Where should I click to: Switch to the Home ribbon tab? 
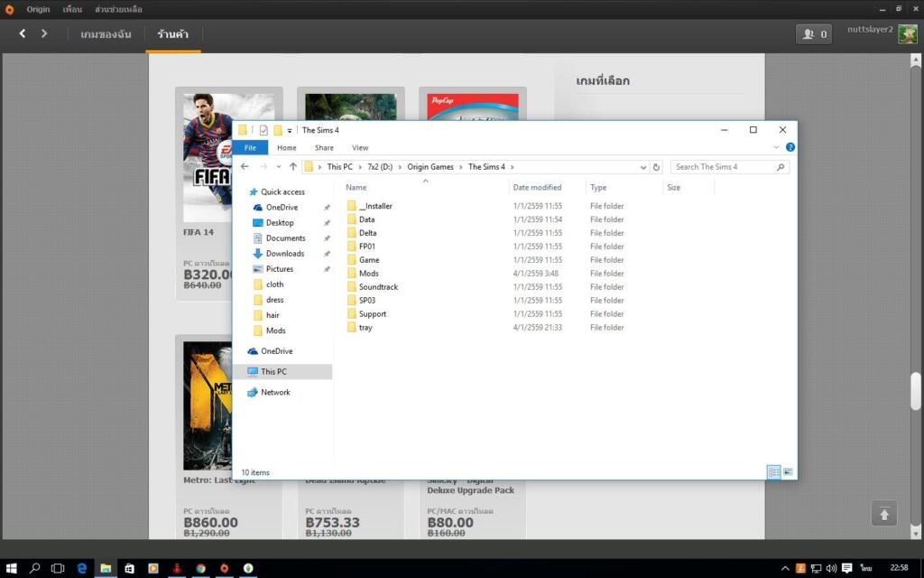coord(287,147)
